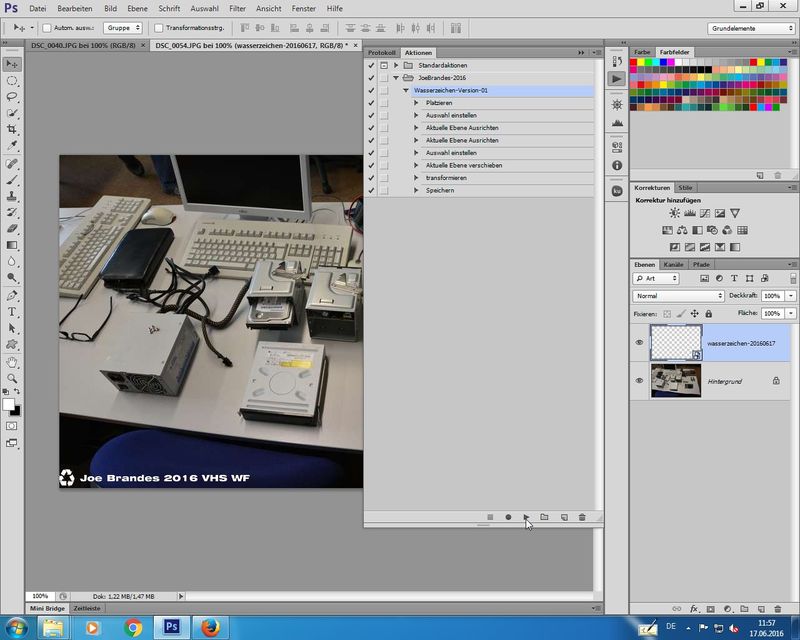Open Firefox from the Windows taskbar

click(209, 628)
